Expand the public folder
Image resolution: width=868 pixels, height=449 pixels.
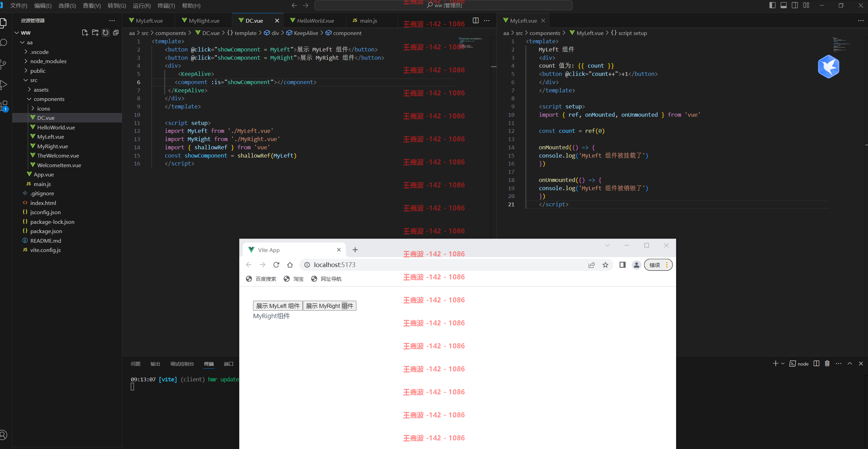(26, 71)
